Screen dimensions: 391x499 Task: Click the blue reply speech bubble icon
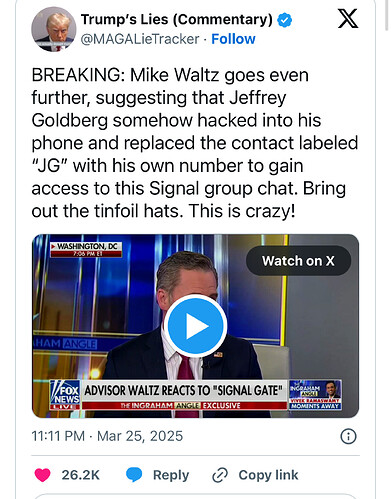(134, 475)
